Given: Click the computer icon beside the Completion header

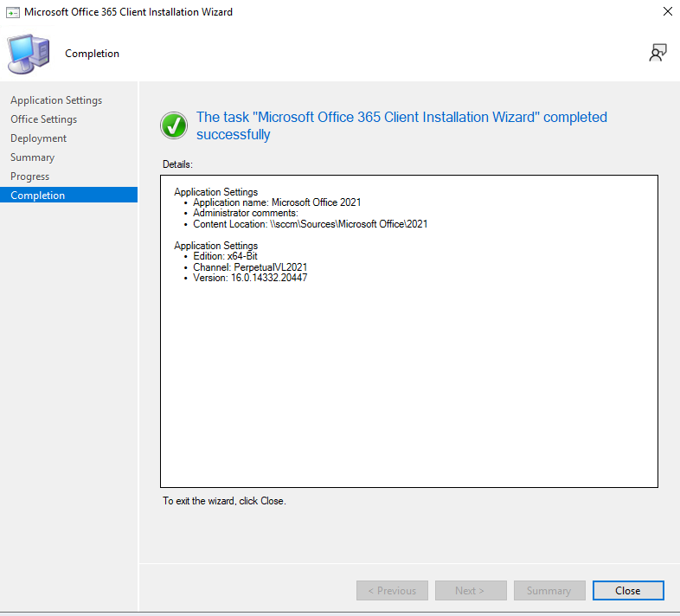Looking at the screenshot, I should pos(29,54).
